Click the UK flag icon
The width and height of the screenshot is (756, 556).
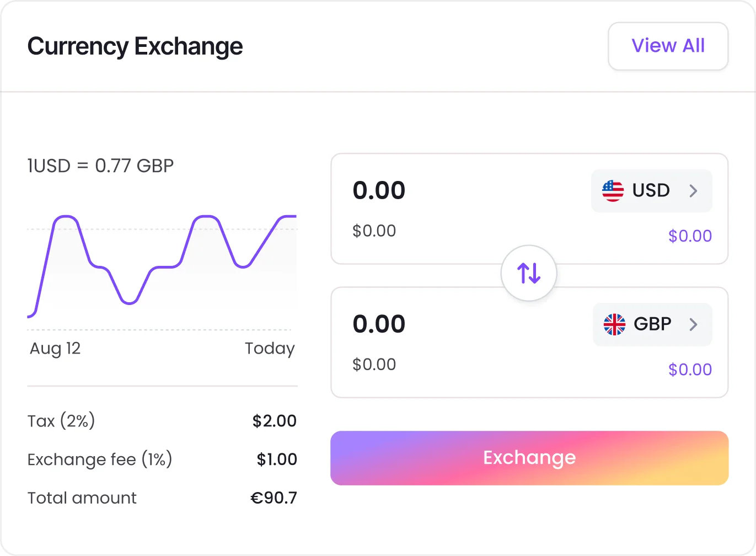[x=613, y=324]
